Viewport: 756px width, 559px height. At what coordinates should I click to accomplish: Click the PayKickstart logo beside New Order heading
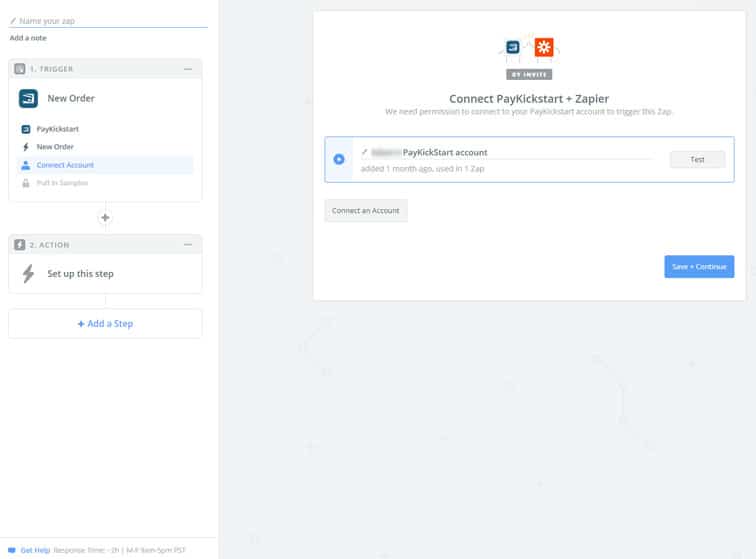click(x=28, y=98)
